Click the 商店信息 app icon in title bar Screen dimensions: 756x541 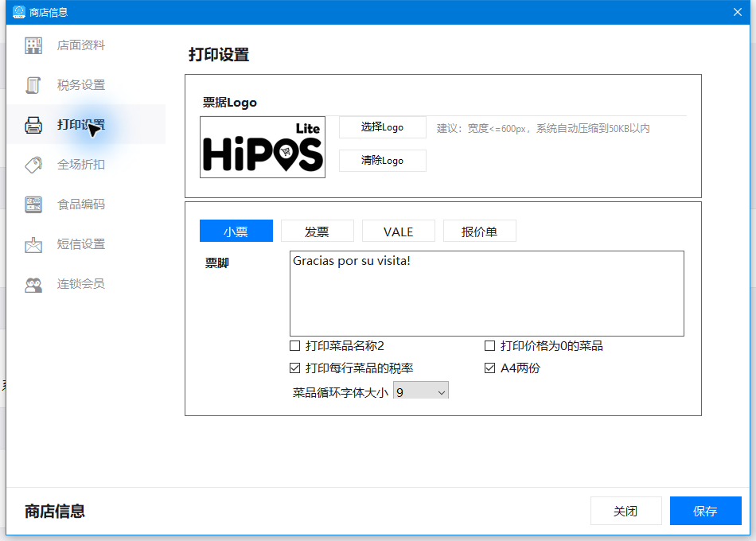19,12
